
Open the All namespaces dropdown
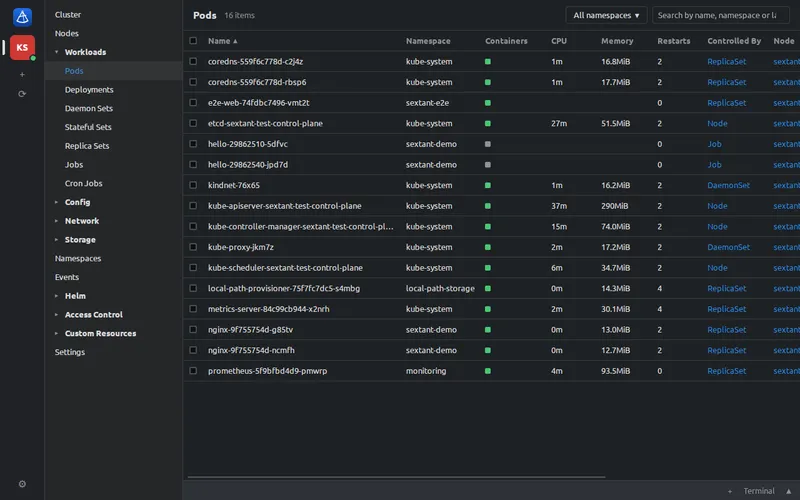606,15
